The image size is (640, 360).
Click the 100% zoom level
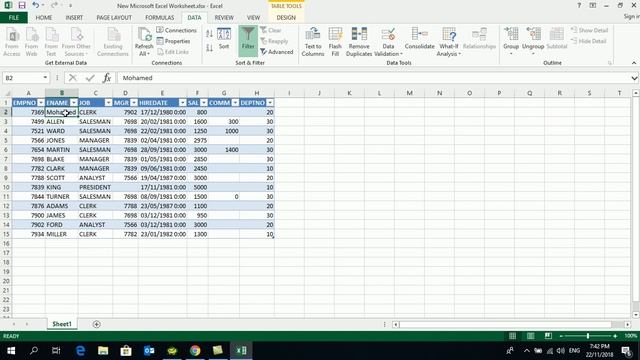631,336
